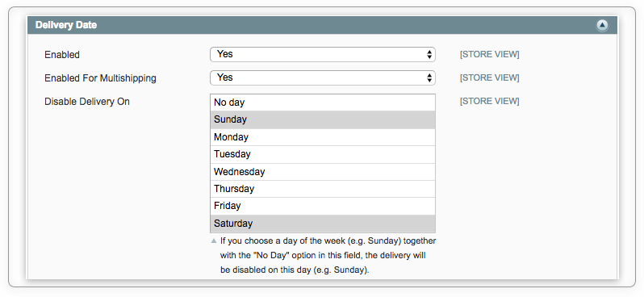644x297 pixels.
Task: Select Tuesday in the day list
Action: 323,154
